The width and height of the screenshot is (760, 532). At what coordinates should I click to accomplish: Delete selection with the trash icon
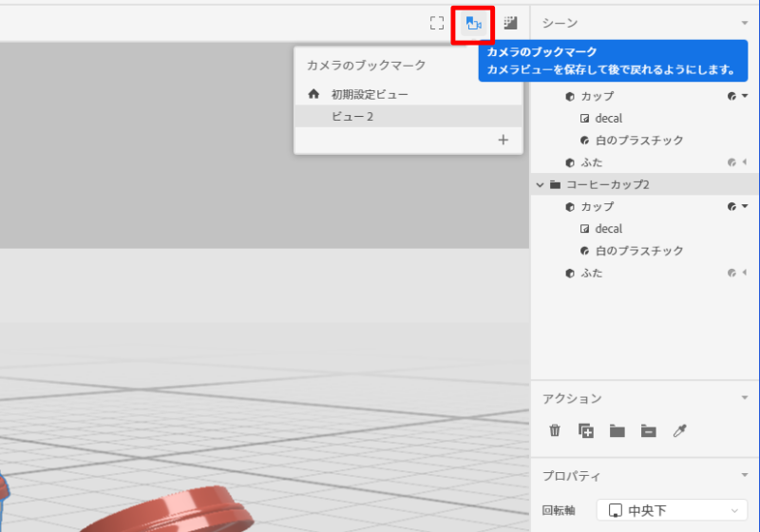point(555,431)
